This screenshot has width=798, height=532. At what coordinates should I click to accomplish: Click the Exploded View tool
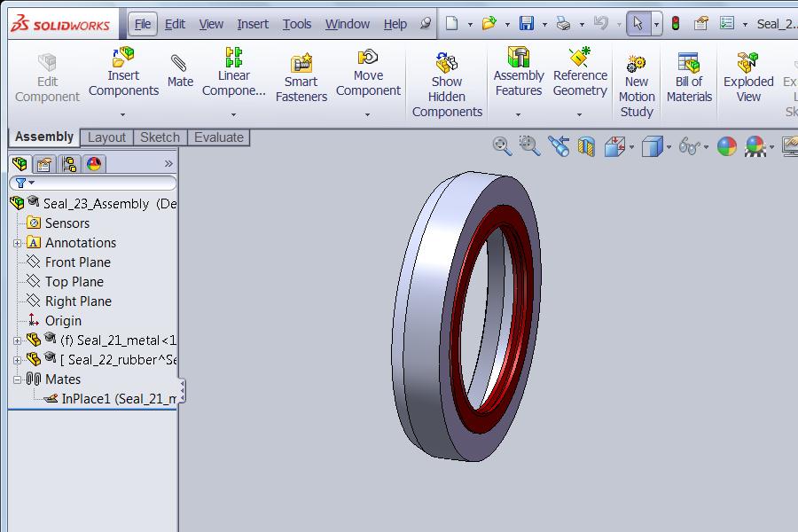pyautogui.click(x=748, y=78)
